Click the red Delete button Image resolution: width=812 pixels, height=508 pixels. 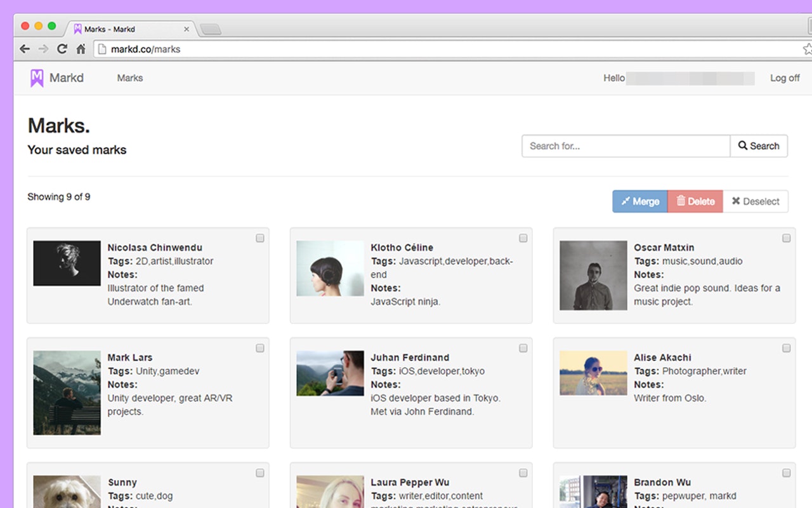[695, 201]
